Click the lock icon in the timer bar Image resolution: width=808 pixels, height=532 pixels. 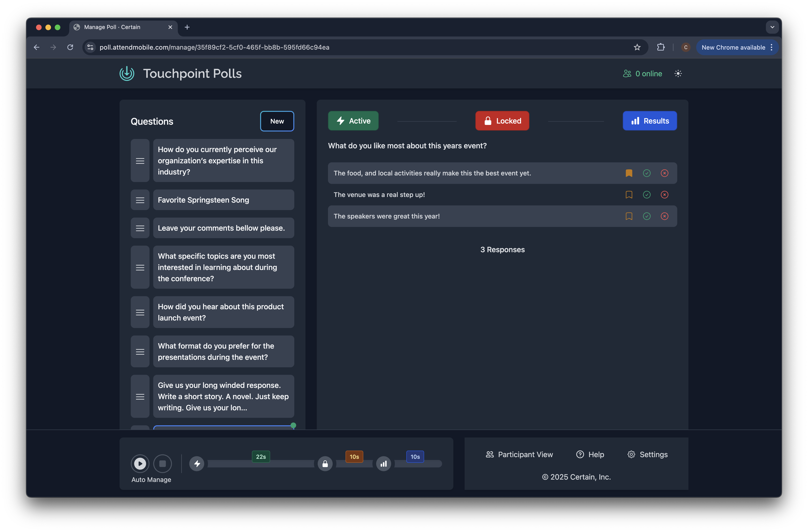[325, 463]
